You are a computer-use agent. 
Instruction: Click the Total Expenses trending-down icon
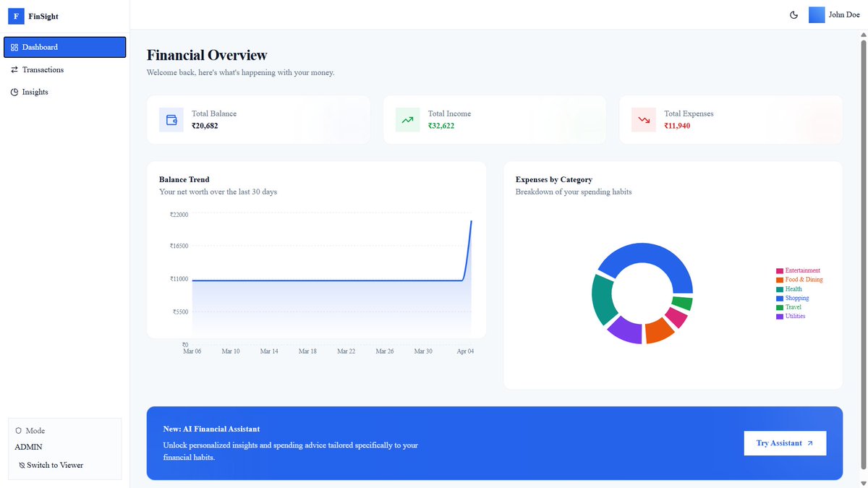(x=644, y=120)
